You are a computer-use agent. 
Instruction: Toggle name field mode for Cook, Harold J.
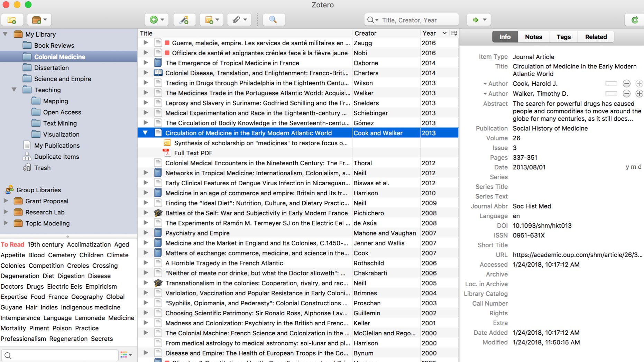[611, 84]
